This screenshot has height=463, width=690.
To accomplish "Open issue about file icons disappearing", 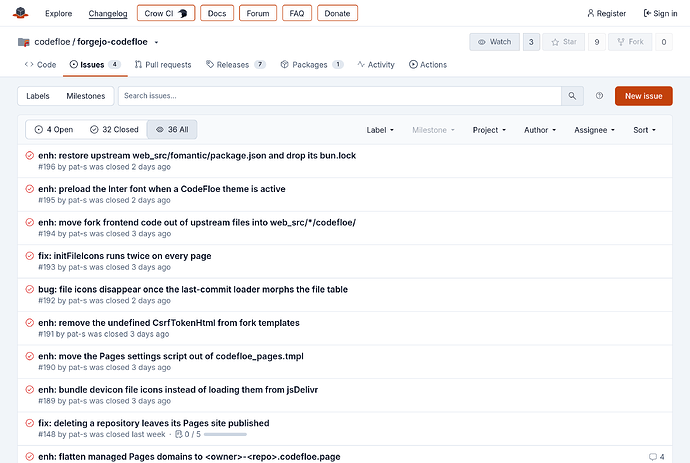I will pos(193,289).
